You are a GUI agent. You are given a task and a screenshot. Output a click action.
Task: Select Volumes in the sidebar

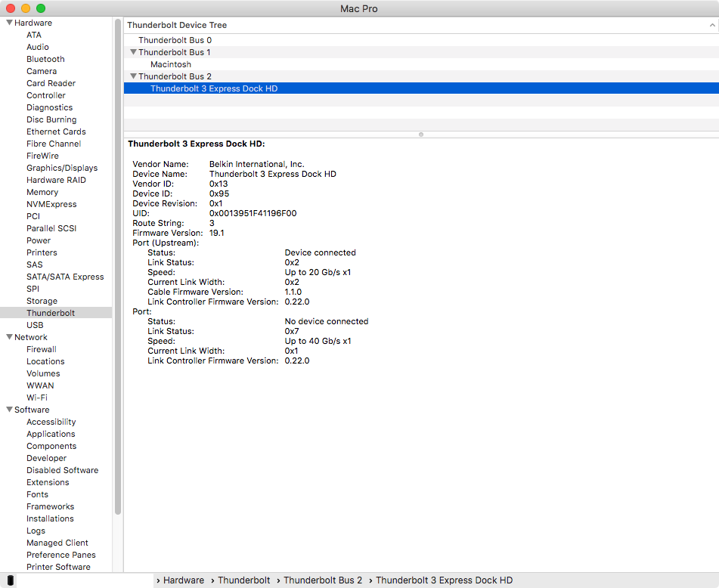pyautogui.click(x=43, y=373)
